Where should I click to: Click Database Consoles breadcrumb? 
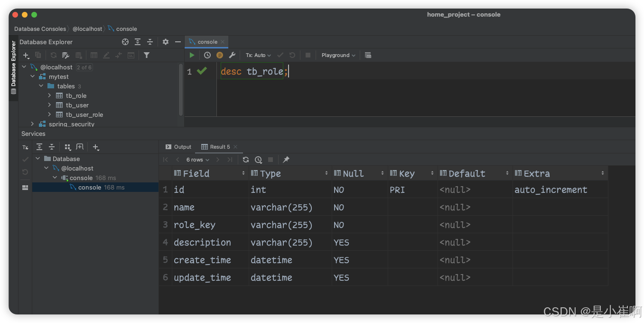point(40,29)
